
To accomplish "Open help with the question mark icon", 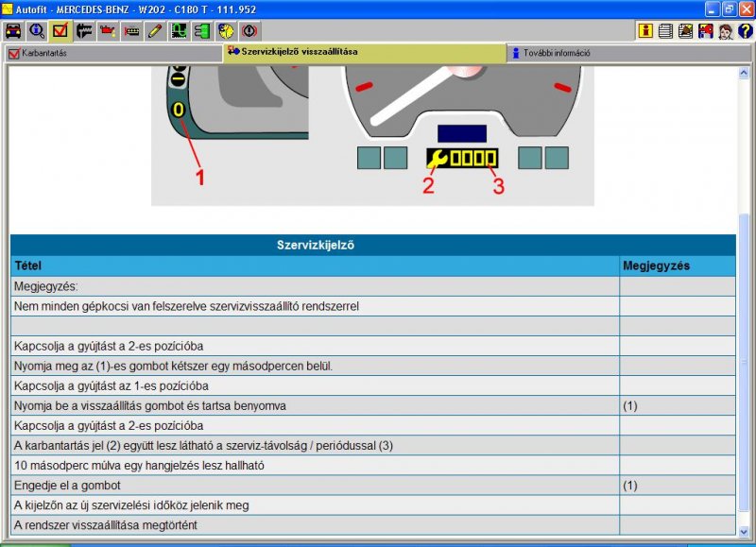I will click(745, 31).
